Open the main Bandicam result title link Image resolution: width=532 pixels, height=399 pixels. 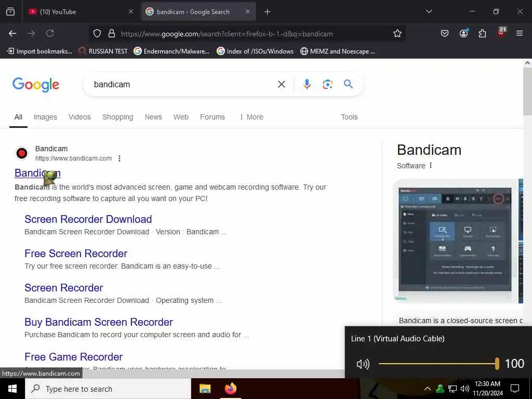37,173
